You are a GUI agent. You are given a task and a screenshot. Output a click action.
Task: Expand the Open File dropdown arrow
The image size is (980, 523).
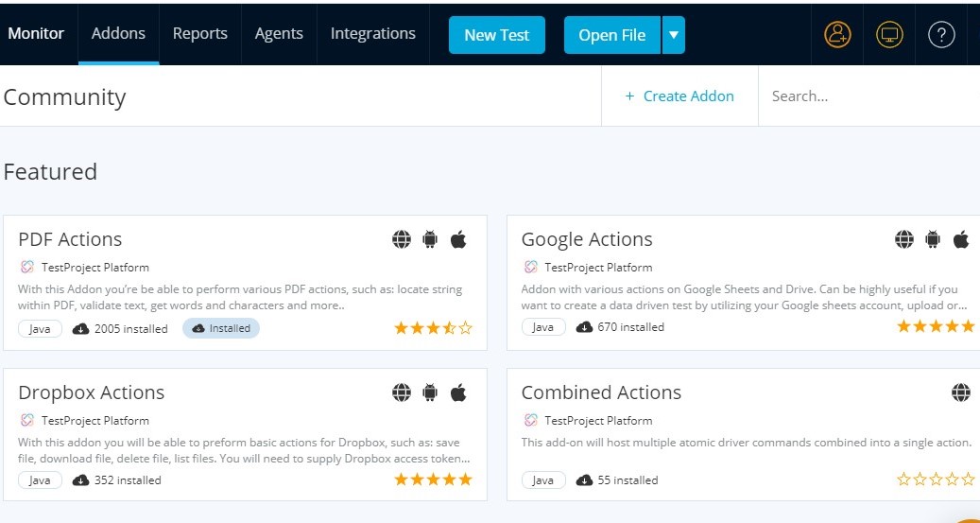[673, 35]
